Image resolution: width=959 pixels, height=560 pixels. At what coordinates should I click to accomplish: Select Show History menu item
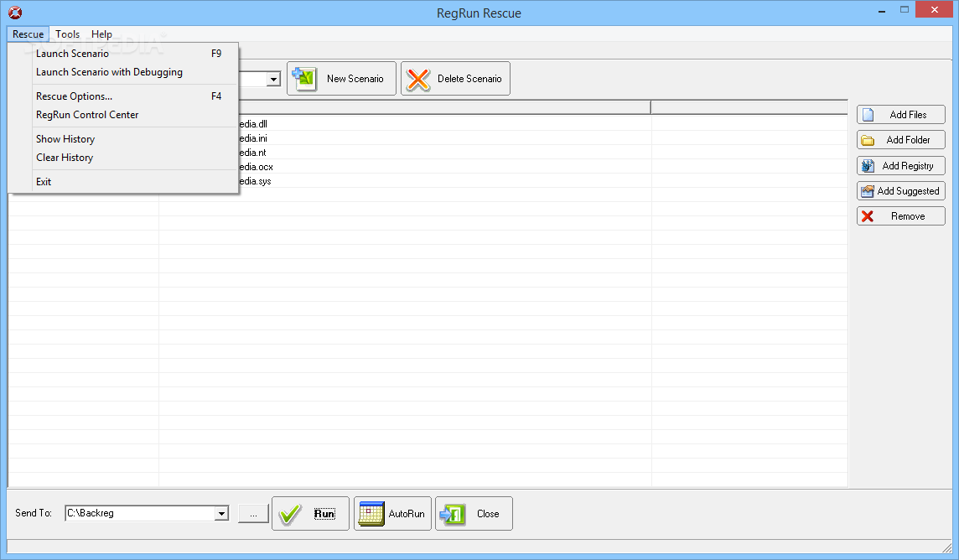[123, 139]
